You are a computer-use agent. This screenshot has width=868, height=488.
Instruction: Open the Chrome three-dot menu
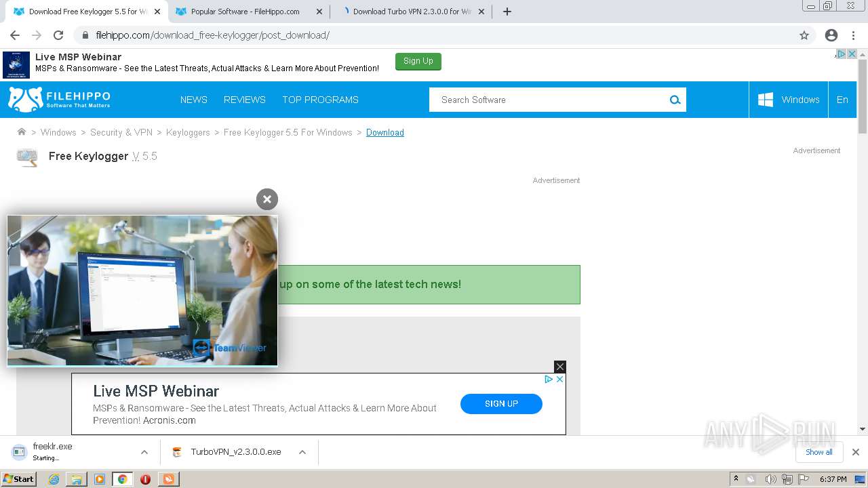(854, 35)
